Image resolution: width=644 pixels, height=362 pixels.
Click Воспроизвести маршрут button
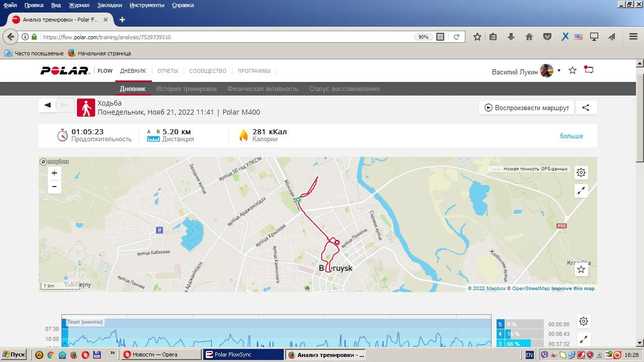coord(526,108)
